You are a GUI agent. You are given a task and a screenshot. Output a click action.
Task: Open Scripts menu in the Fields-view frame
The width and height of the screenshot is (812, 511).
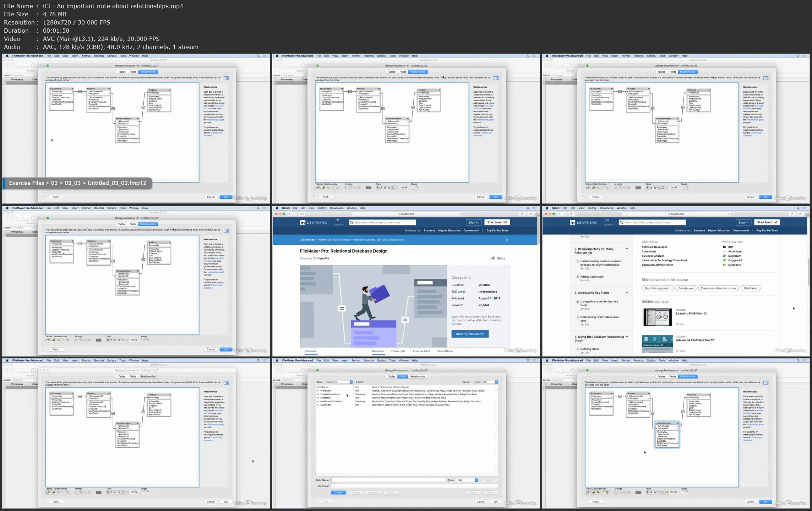[381, 360]
